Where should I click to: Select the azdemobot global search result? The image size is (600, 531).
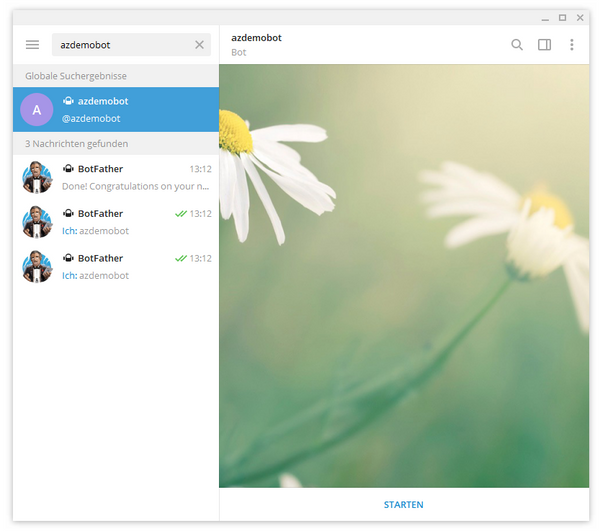(x=116, y=109)
